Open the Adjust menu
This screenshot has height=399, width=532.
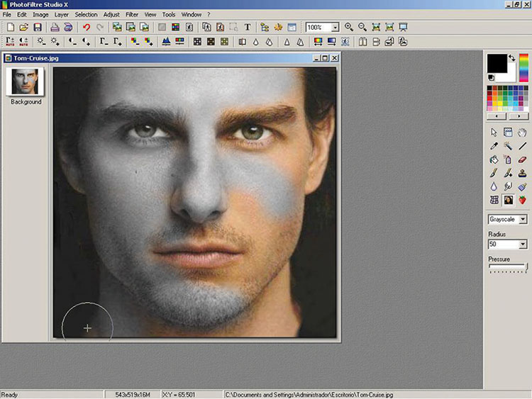[111, 14]
